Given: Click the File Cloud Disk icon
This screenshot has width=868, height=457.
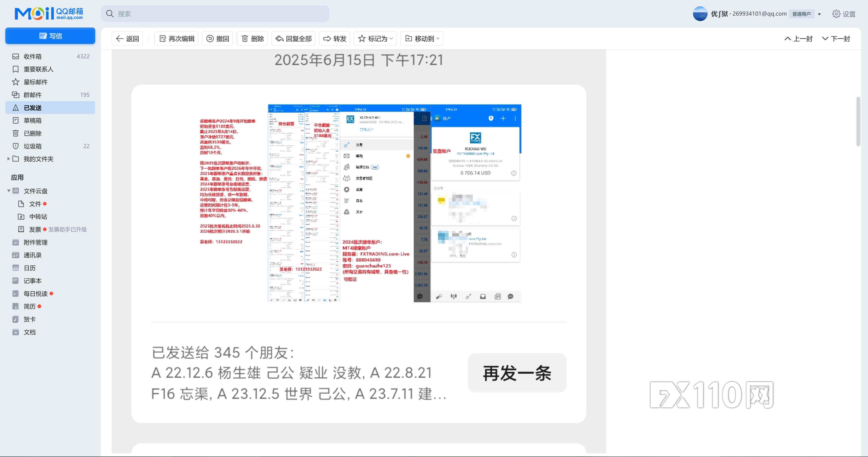Looking at the screenshot, I should (16, 191).
